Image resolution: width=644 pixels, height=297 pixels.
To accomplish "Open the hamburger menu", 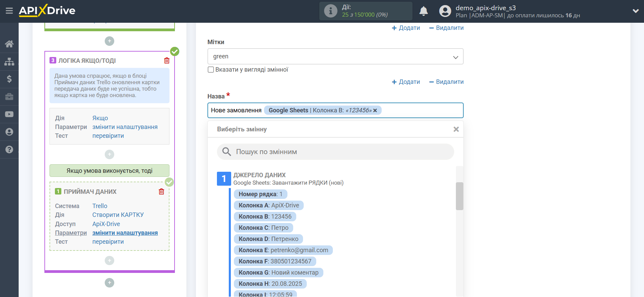I will (9, 11).
